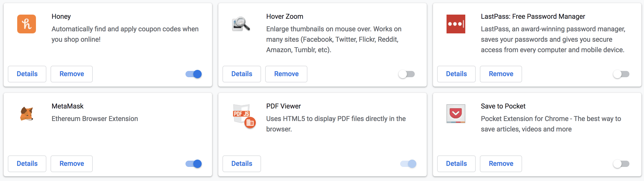
Task: Remove the Honey extension
Action: pyautogui.click(x=72, y=74)
